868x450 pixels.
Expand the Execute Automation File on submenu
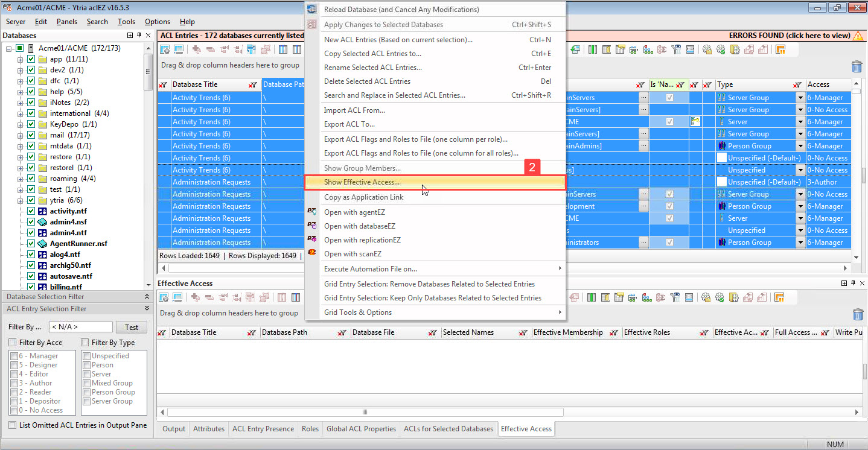(x=559, y=268)
